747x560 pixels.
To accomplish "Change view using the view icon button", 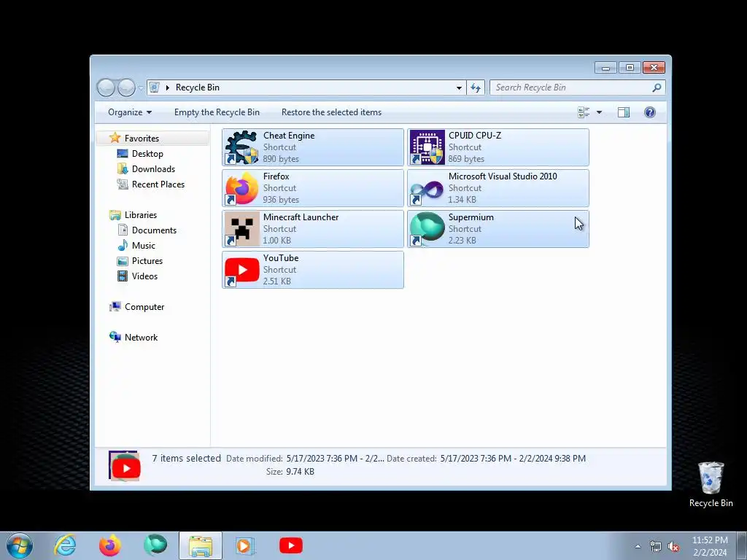I will 584,112.
